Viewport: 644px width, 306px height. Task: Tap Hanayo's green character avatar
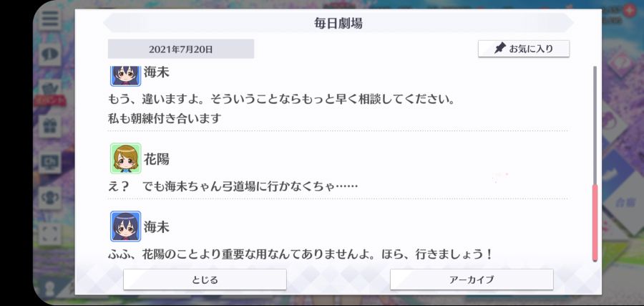(126, 158)
